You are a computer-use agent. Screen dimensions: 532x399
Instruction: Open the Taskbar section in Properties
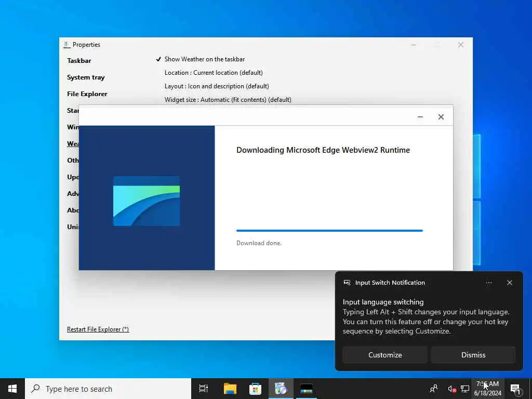click(x=79, y=61)
